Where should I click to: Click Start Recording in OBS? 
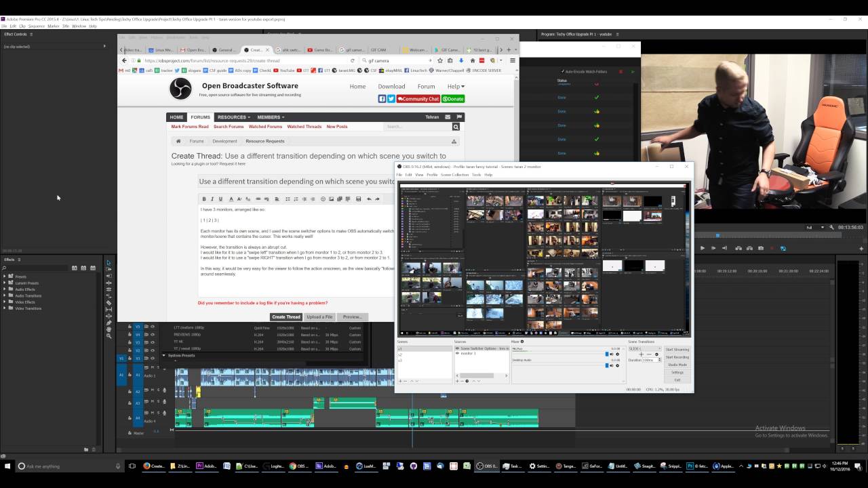[x=677, y=357]
